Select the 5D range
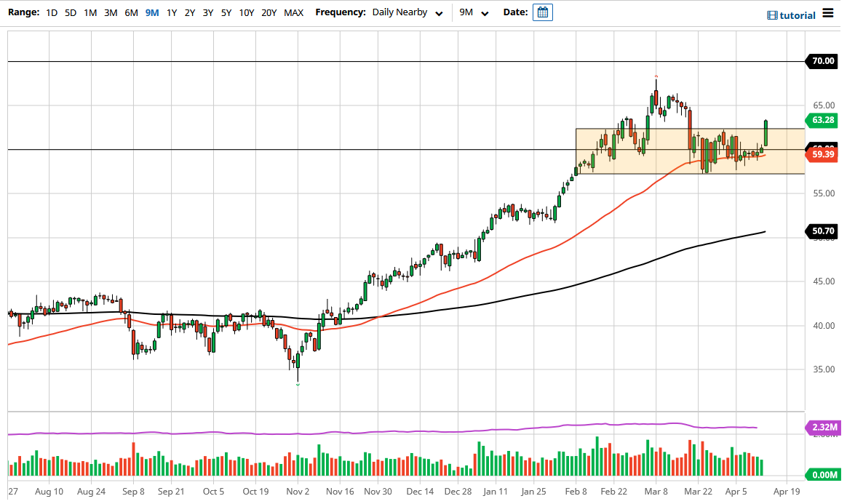847x504 pixels. pyautogui.click(x=70, y=12)
